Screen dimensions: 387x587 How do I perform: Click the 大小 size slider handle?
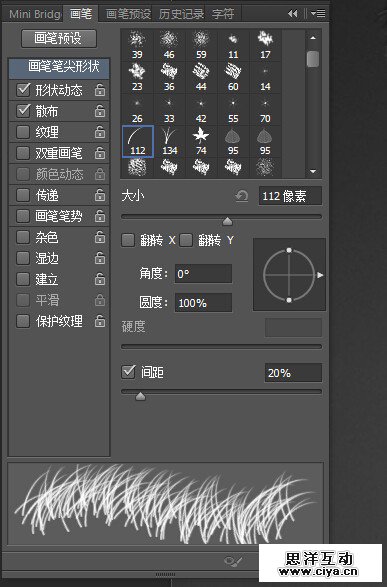click(x=227, y=222)
